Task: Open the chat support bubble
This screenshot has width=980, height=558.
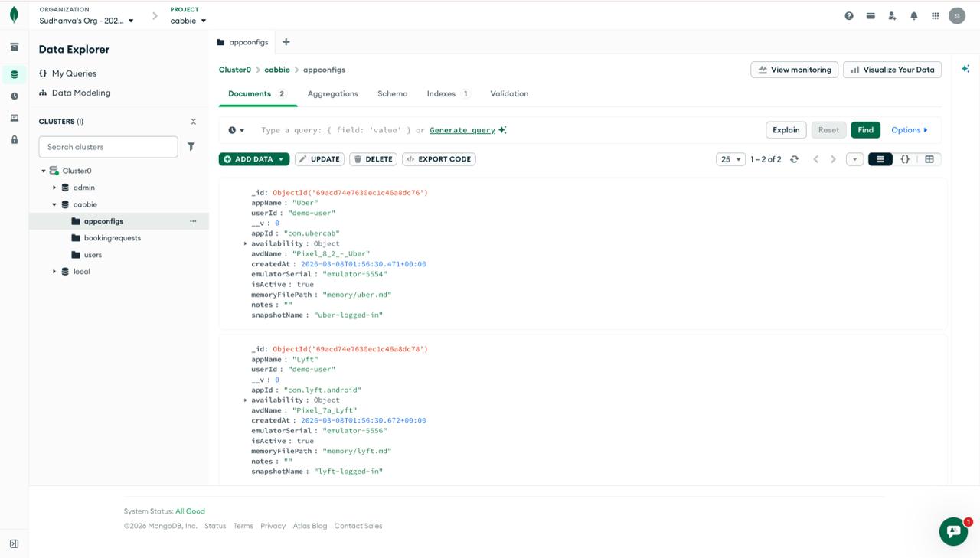Action: (x=953, y=531)
